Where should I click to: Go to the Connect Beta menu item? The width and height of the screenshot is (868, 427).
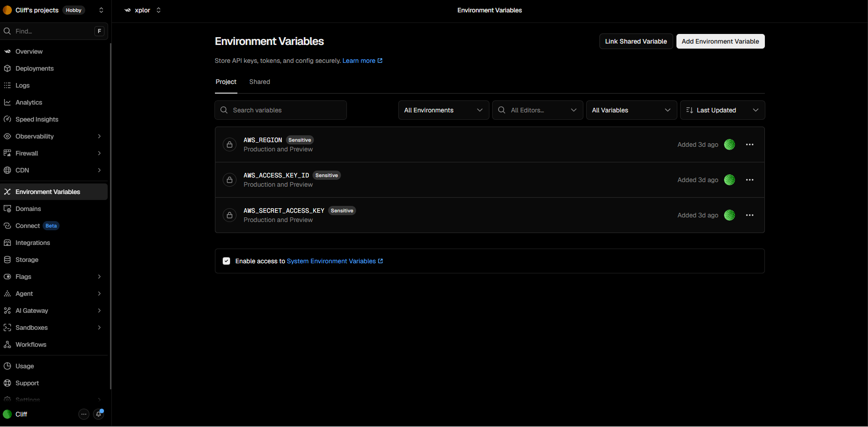pyautogui.click(x=54, y=226)
